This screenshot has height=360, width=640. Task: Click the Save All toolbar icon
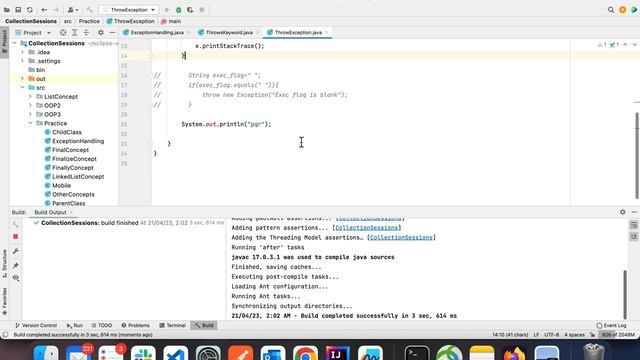pos(18,10)
